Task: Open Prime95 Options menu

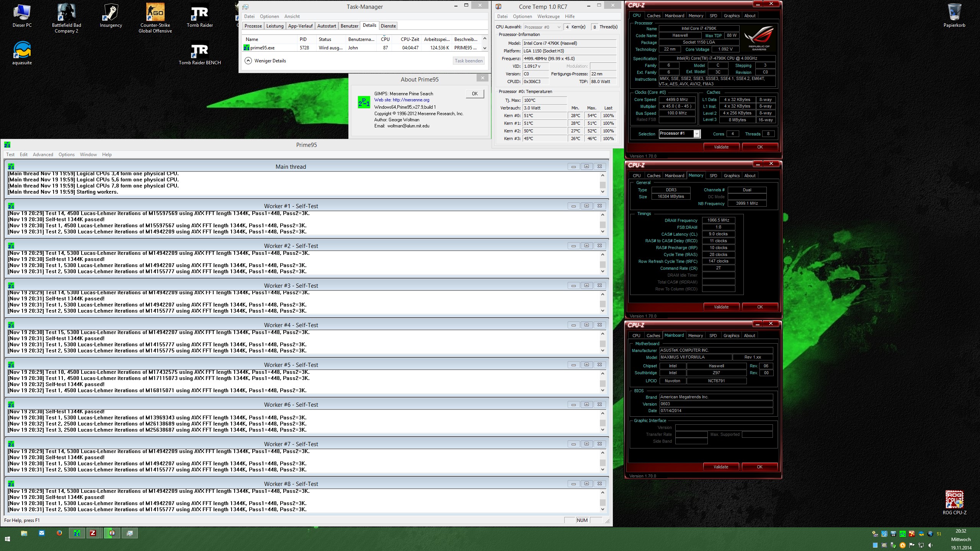Action: coord(67,155)
